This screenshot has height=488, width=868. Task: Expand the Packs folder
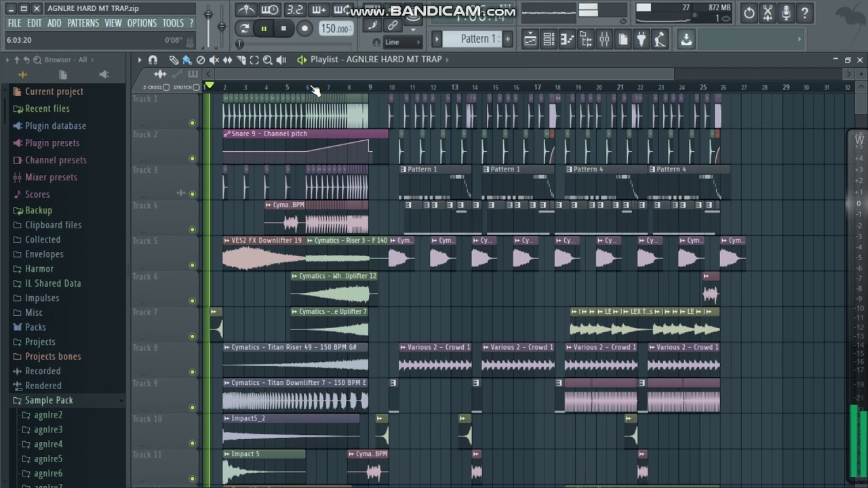pos(35,327)
